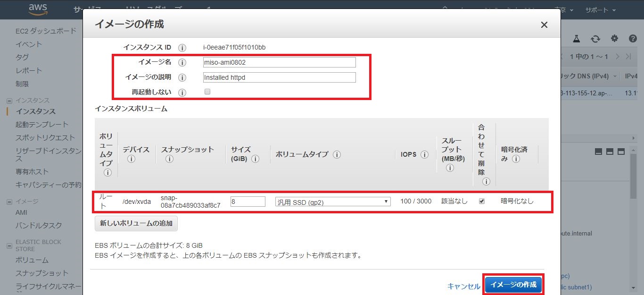644x295 pixels.
Task: Open the サポート menu in header
Action: tap(600, 10)
